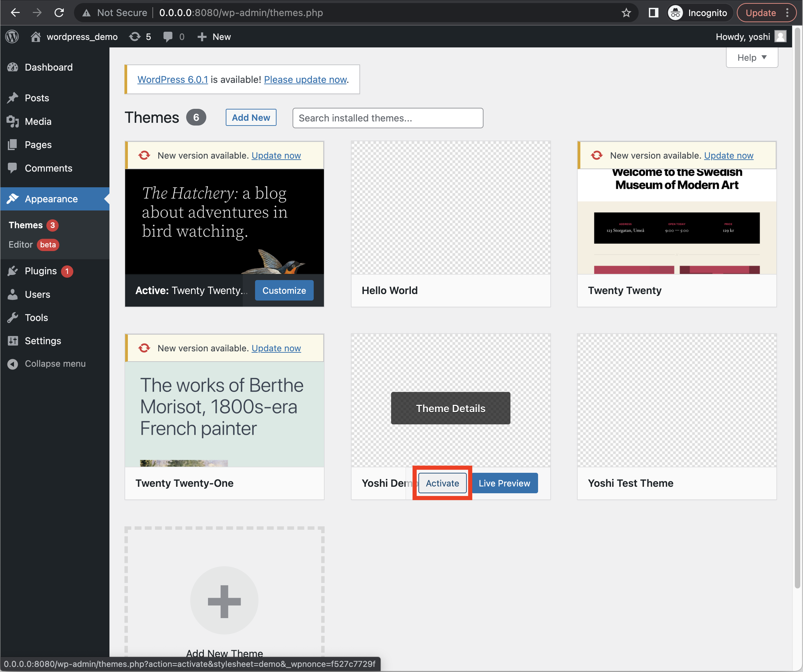
Task: Click the Themes count badge 6
Action: tap(196, 117)
